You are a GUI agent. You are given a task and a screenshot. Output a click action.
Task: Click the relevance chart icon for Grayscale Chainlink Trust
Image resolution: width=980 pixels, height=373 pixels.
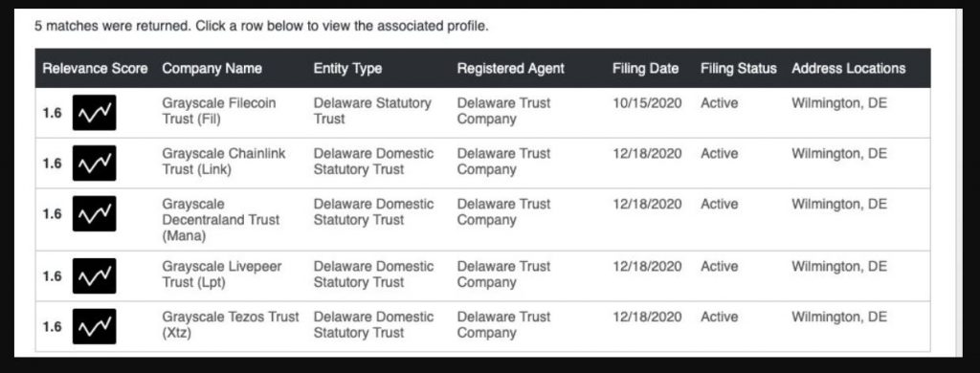pos(94,164)
